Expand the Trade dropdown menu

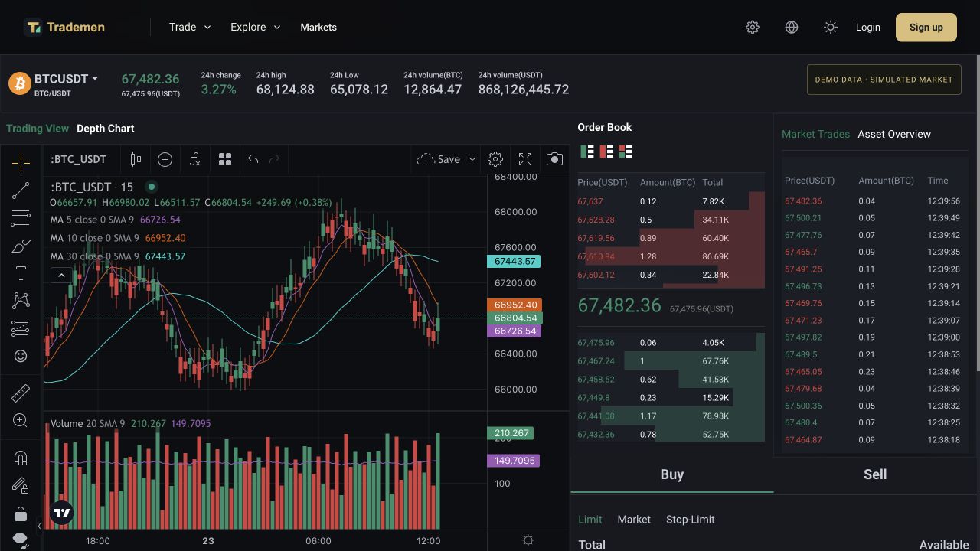pyautogui.click(x=190, y=27)
